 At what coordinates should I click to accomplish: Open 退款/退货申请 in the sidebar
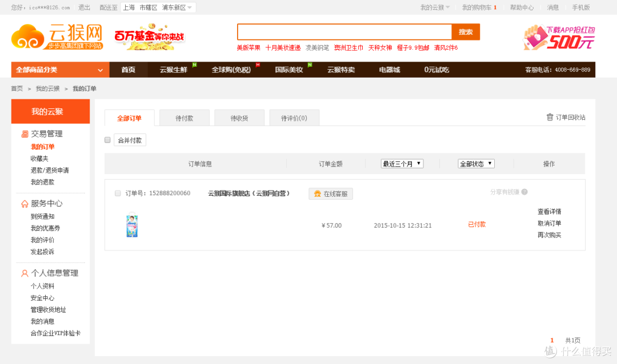[50, 170]
